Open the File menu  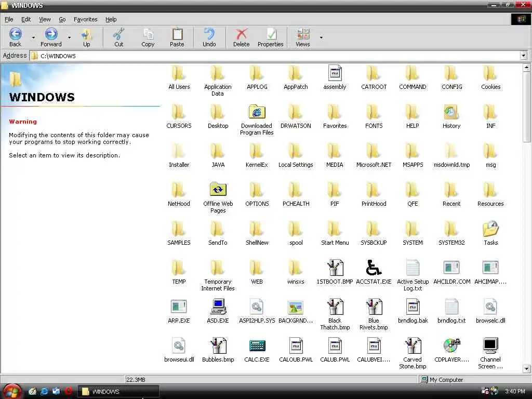click(x=9, y=19)
